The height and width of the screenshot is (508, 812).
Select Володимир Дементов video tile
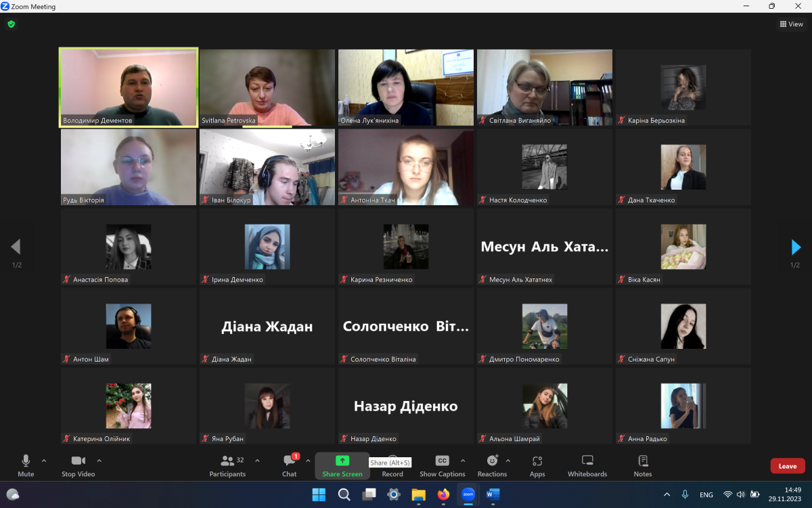129,87
